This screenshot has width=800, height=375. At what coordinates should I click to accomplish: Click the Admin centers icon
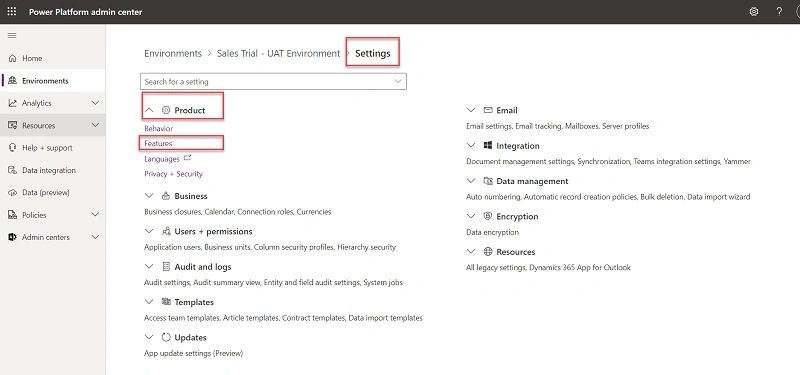[13, 237]
